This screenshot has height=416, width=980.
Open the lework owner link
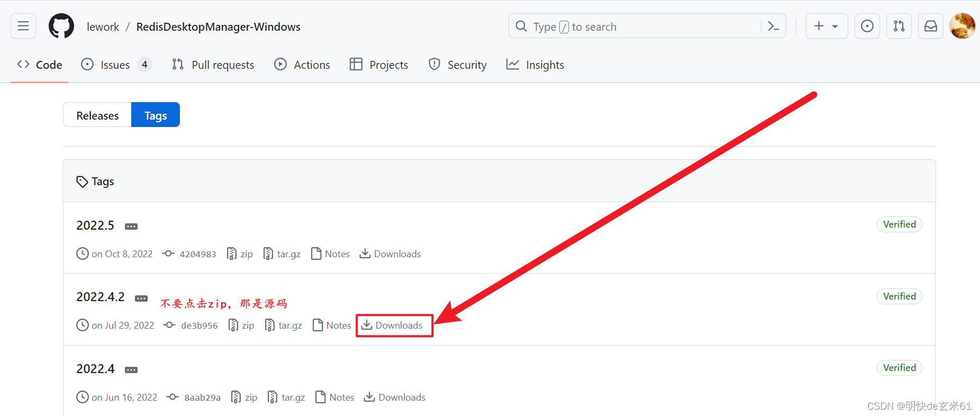(103, 27)
